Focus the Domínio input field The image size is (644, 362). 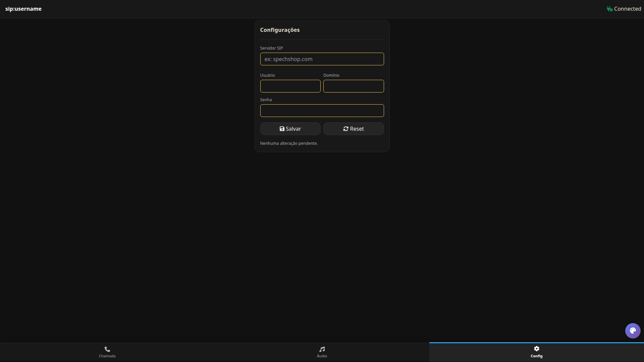click(x=353, y=86)
